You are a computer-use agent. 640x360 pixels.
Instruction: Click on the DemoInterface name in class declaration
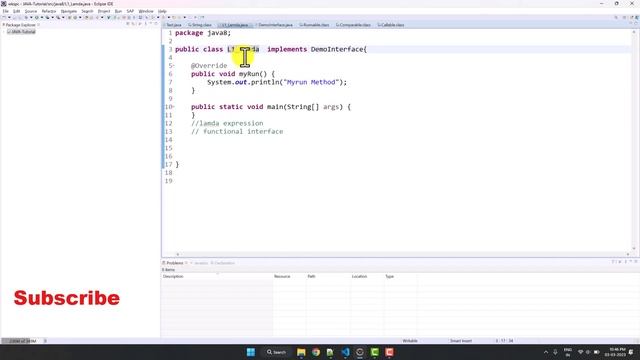coord(337,49)
